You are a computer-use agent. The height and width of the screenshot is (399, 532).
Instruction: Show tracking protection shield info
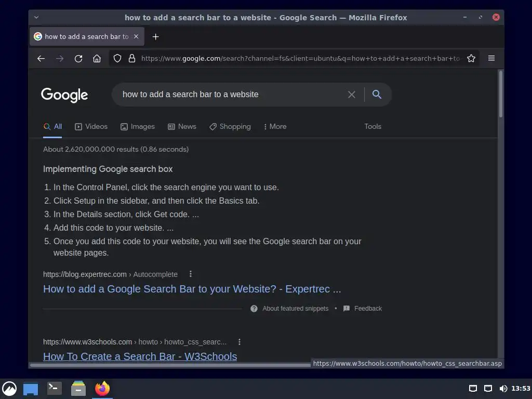117,58
